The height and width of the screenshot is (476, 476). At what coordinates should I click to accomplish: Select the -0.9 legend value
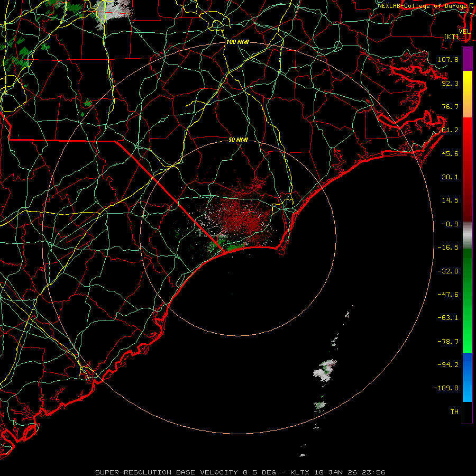tap(450, 224)
